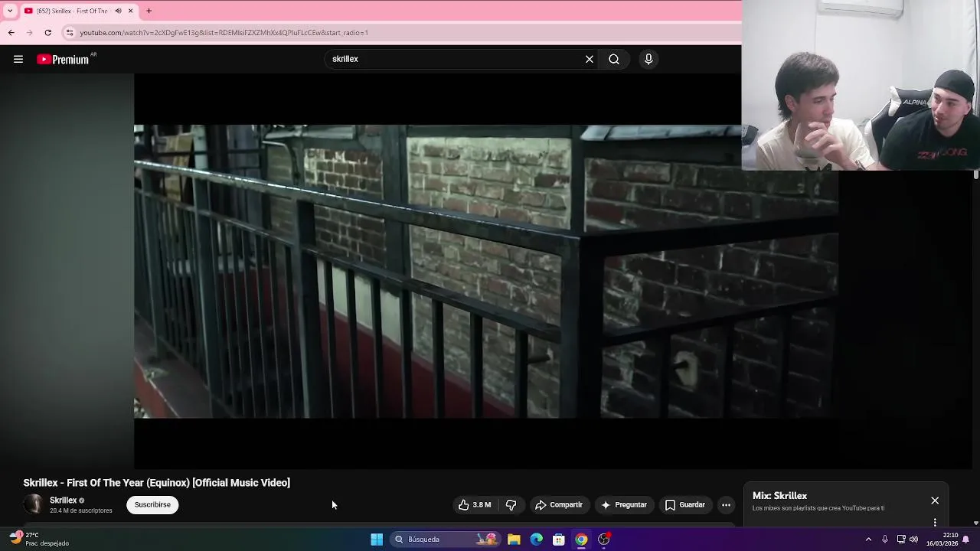This screenshot has width=980, height=551.
Task: Click the youtube.com address bar URL
Action: 224,33
